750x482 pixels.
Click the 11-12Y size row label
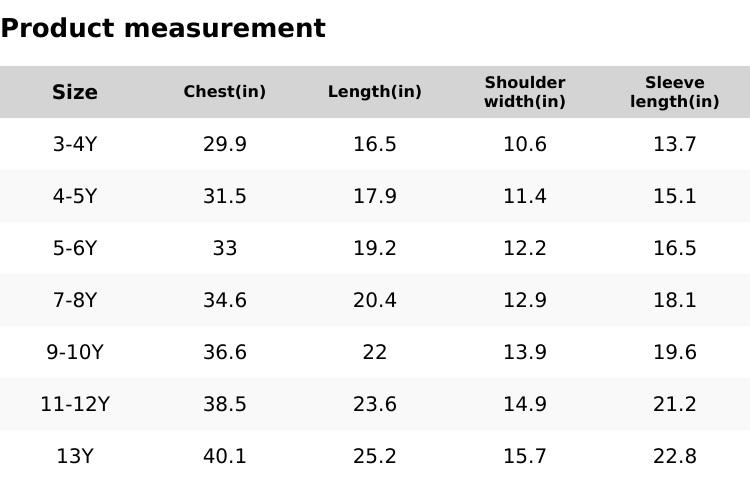coord(75,404)
